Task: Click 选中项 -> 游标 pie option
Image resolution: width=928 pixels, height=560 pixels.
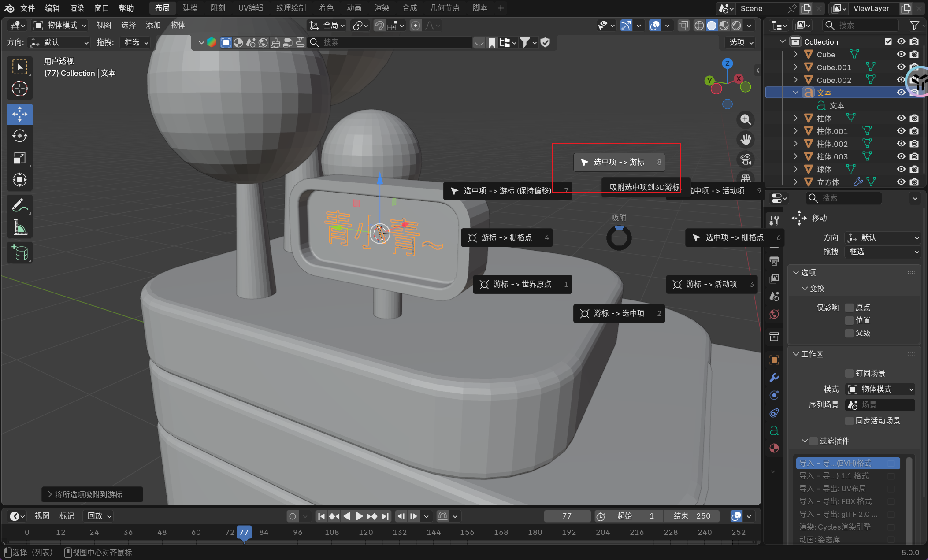Action: tap(619, 162)
